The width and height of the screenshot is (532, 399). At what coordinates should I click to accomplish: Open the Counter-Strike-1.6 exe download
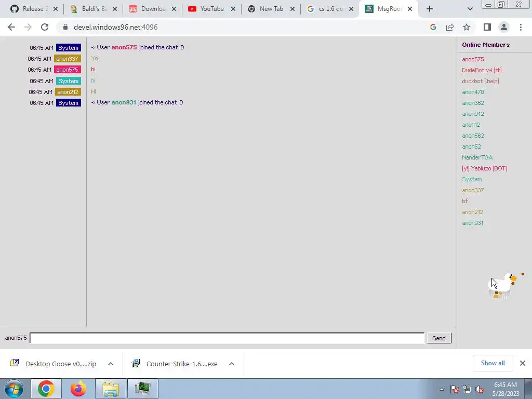pos(182,364)
